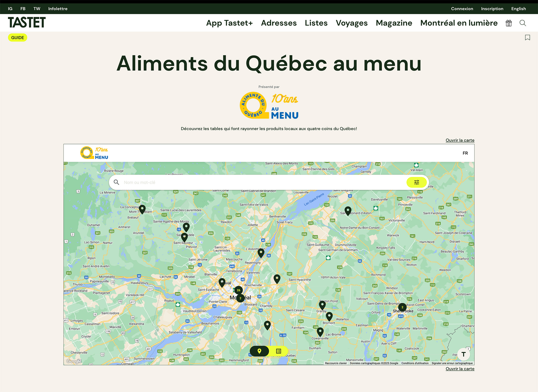Viewport: 538px width, 392px height.
Task: Click the large 10 ans au menu sponsor logo
Action: [269, 106]
